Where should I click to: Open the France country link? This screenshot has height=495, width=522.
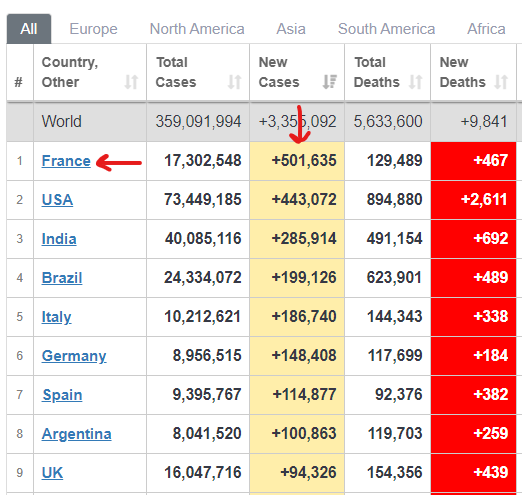click(66, 161)
